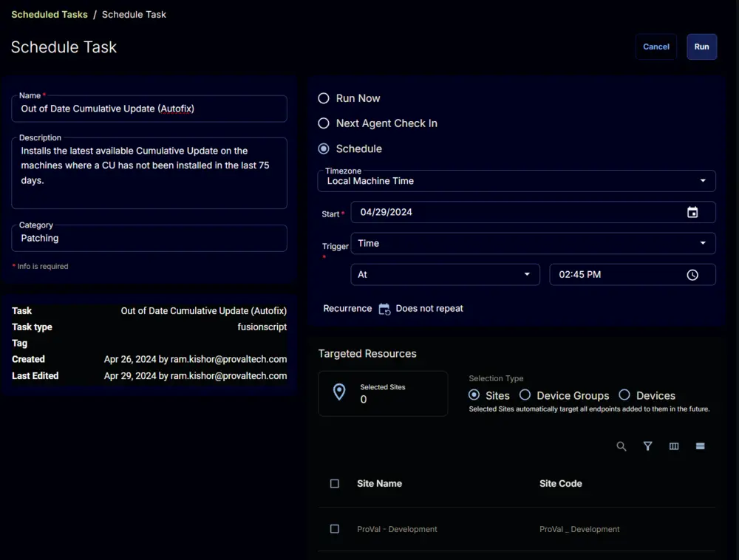Click the Info is required note
739x560 pixels.
[40, 267]
